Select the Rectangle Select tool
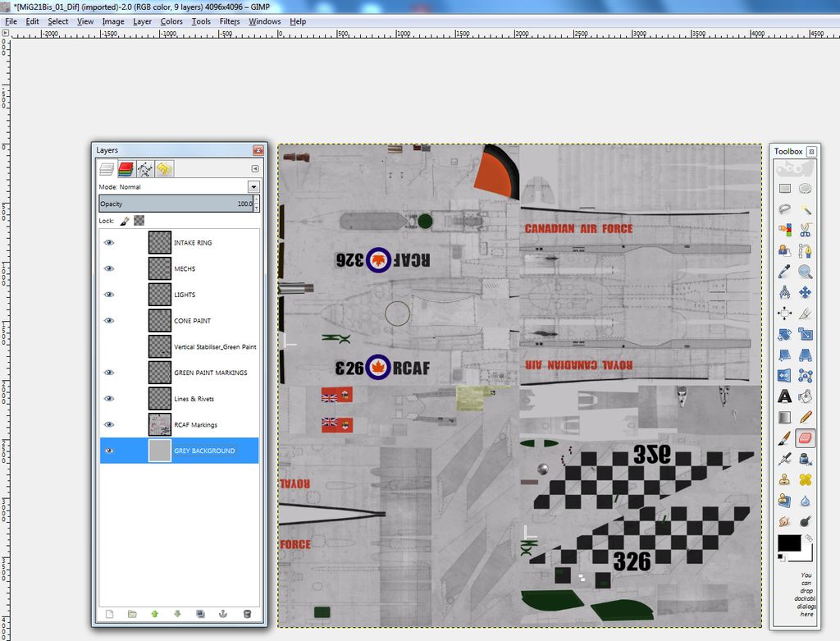Viewport: 840px width, 641px height. click(784, 189)
